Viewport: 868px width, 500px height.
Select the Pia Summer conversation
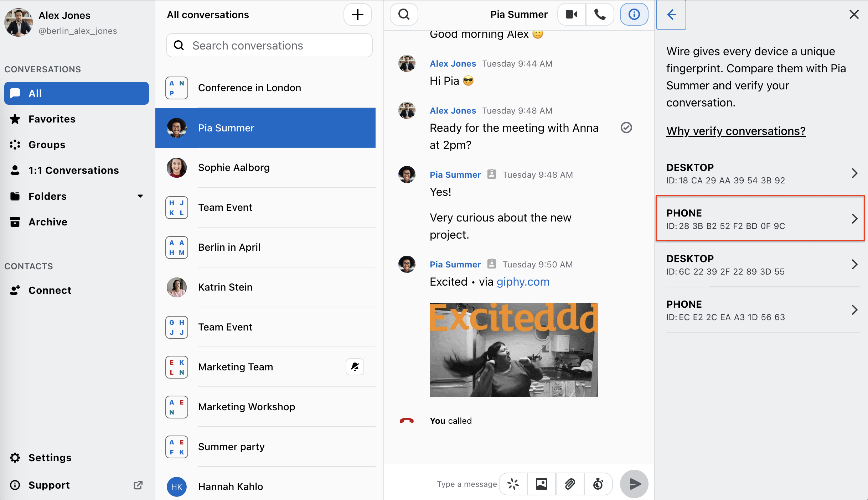[x=265, y=128]
